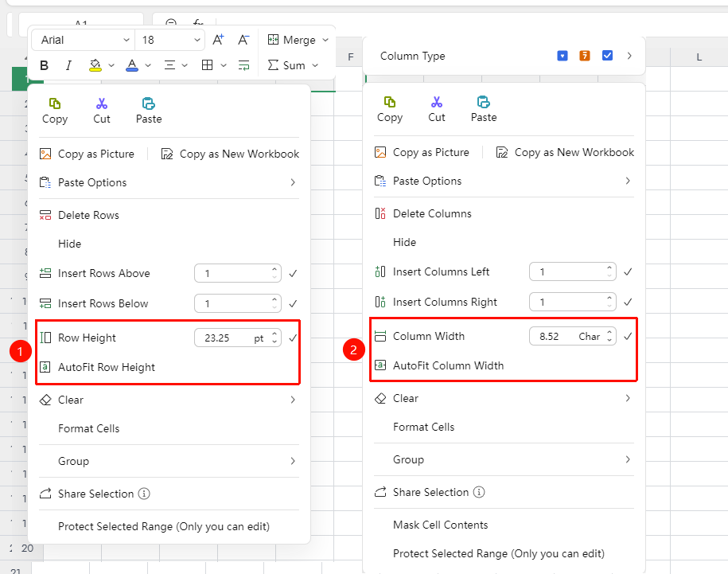Expand the Column Type submenu arrow
Viewport: 728px width, 574px height.
pos(629,56)
